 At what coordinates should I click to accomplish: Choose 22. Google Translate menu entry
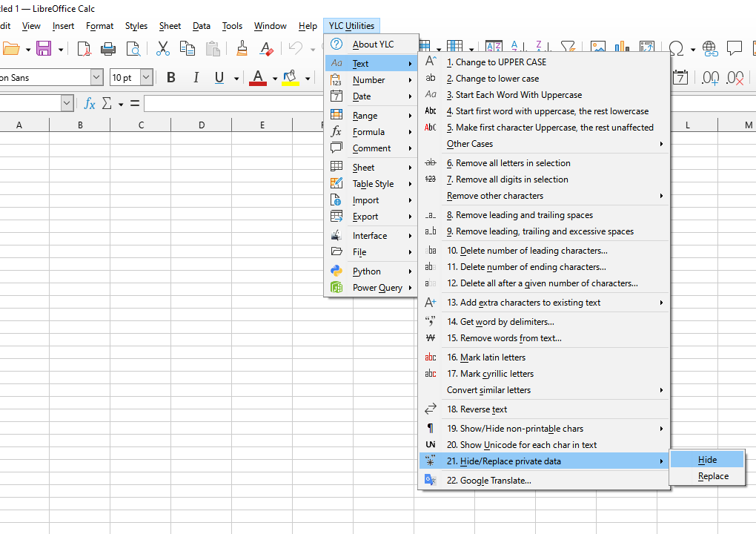tap(488, 481)
